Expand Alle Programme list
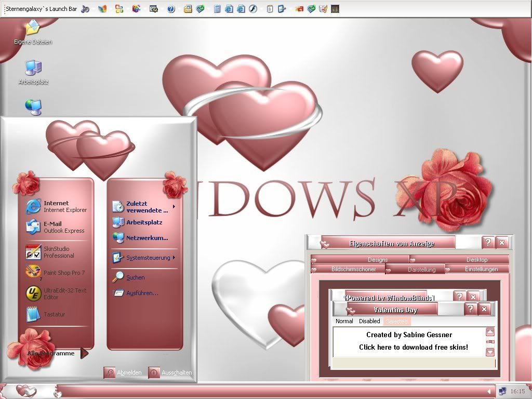 coord(58,353)
